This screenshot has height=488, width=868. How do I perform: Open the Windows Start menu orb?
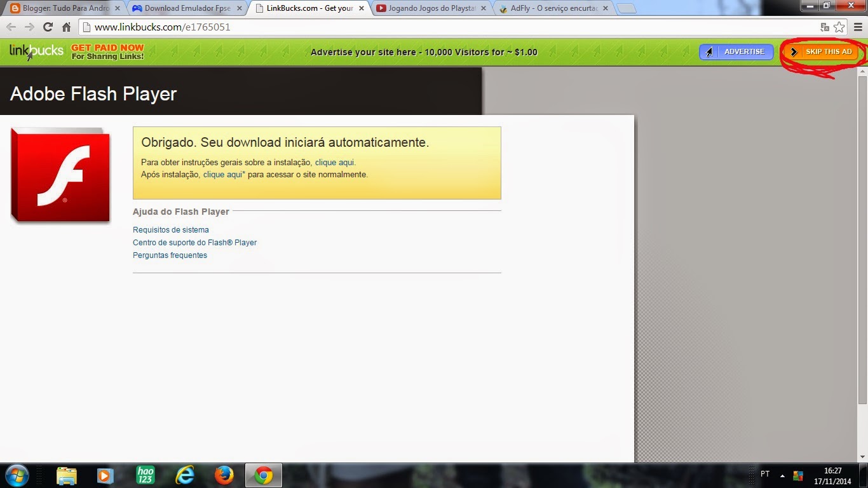point(17,475)
